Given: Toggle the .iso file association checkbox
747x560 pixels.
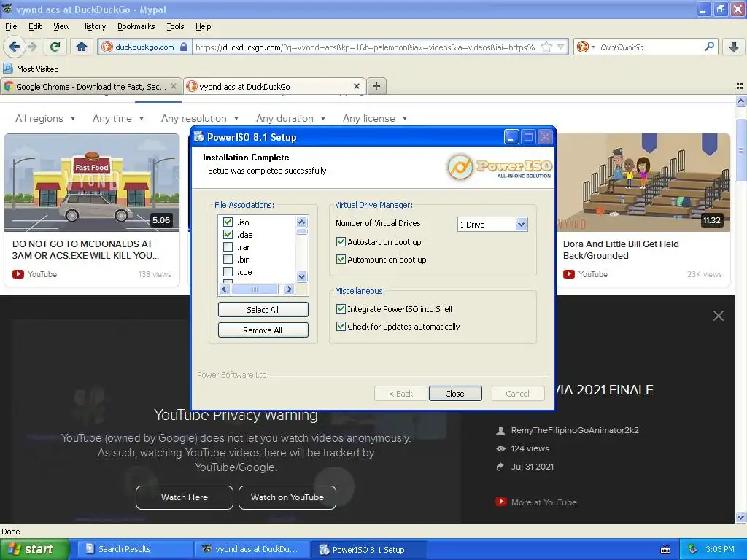Looking at the screenshot, I should [x=228, y=222].
